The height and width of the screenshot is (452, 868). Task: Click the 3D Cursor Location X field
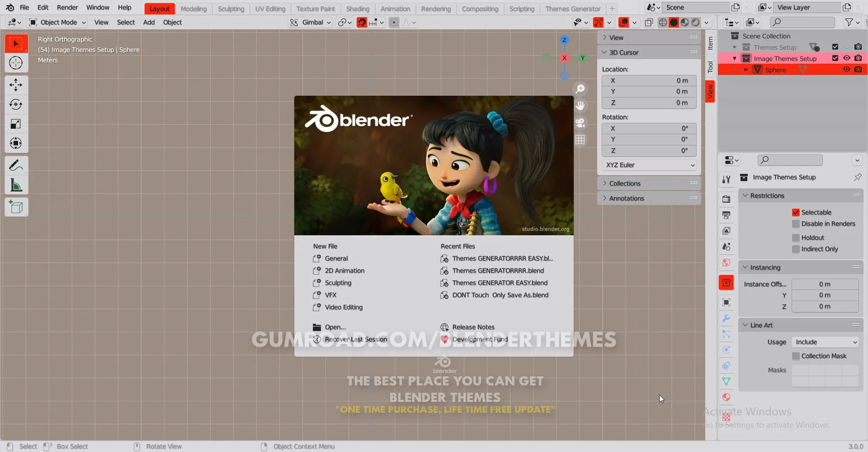[x=649, y=80]
